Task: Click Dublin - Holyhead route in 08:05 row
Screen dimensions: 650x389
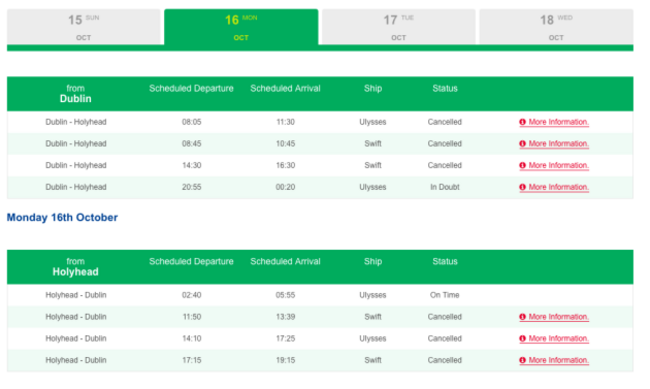Action: coord(76,122)
